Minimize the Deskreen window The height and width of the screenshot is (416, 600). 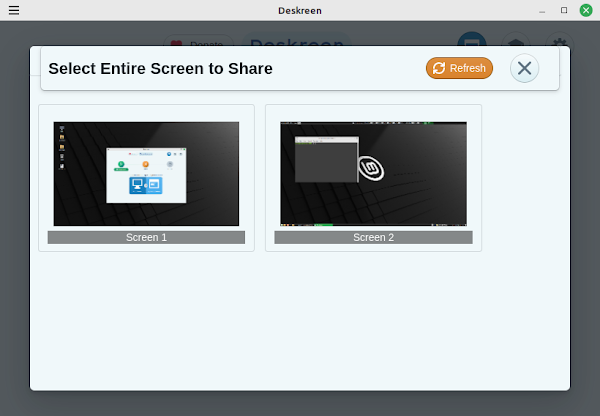tap(542, 10)
